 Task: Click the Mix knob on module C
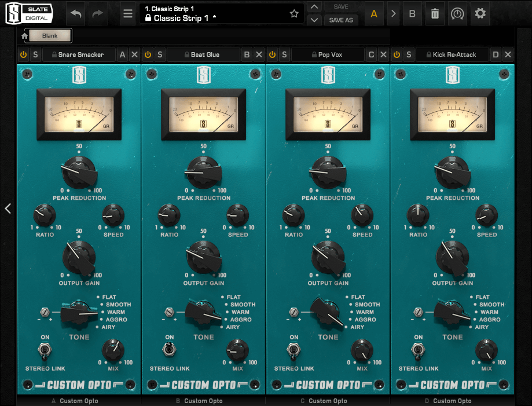coord(362,350)
